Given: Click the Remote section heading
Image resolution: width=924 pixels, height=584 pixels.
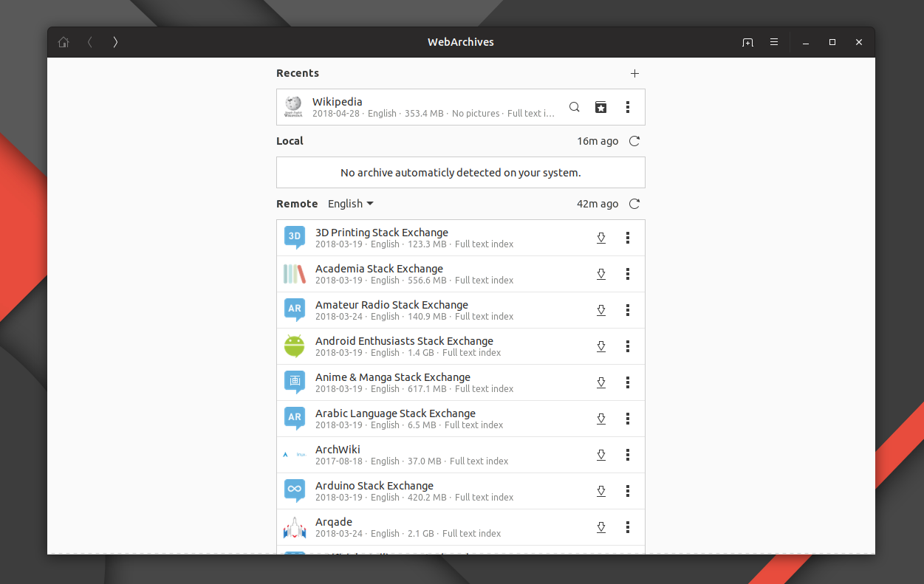Looking at the screenshot, I should pos(297,204).
